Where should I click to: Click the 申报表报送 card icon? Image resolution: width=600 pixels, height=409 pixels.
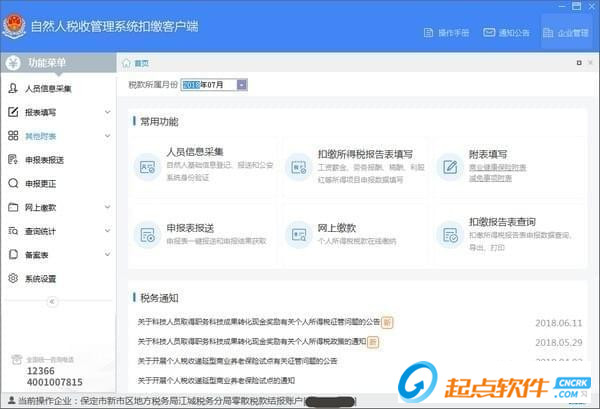click(x=147, y=235)
